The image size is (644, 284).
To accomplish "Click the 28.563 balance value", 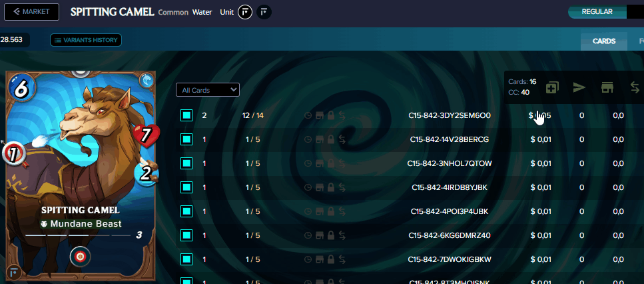I will [x=11, y=40].
